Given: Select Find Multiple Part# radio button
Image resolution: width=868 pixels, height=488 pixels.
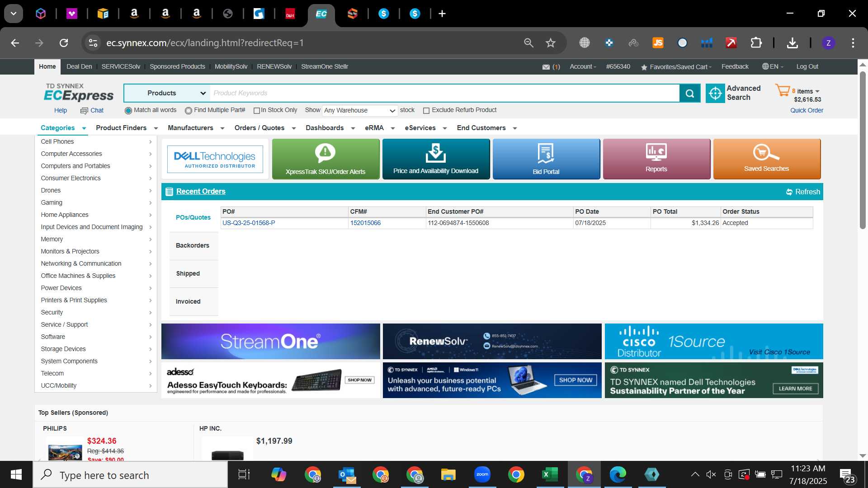Looking at the screenshot, I should 189,111.
